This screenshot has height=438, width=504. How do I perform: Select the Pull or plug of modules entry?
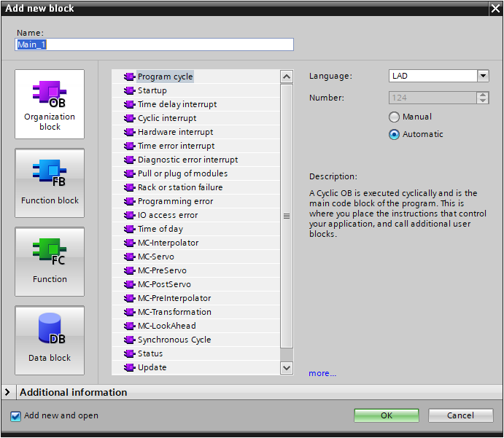195,173
